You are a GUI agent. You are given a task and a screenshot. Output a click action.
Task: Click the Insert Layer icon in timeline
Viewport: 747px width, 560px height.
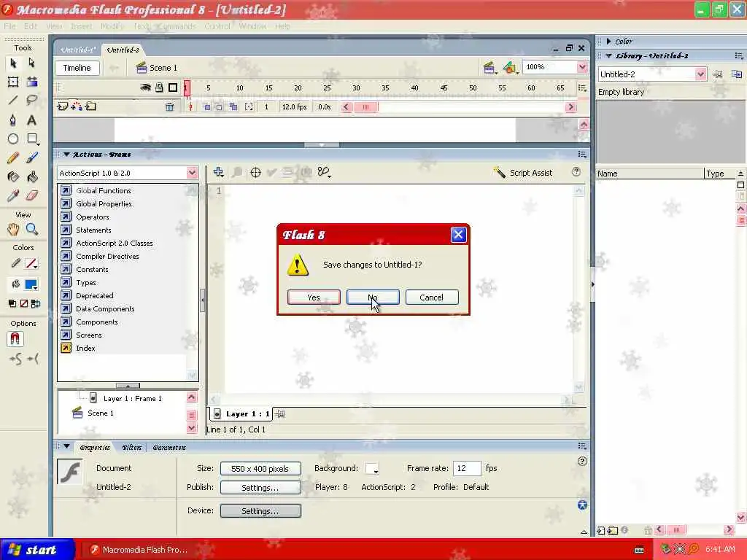pyautogui.click(x=63, y=106)
